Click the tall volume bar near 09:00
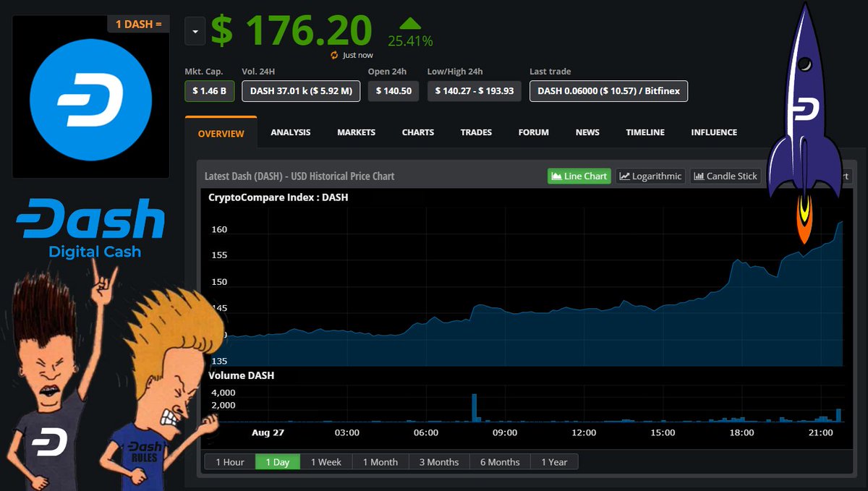The width and height of the screenshot is (868, 491). click(x=475, y=407)
